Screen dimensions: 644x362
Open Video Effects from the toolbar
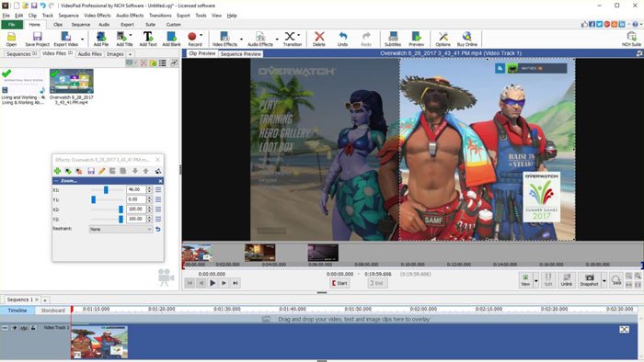[224, 39]
